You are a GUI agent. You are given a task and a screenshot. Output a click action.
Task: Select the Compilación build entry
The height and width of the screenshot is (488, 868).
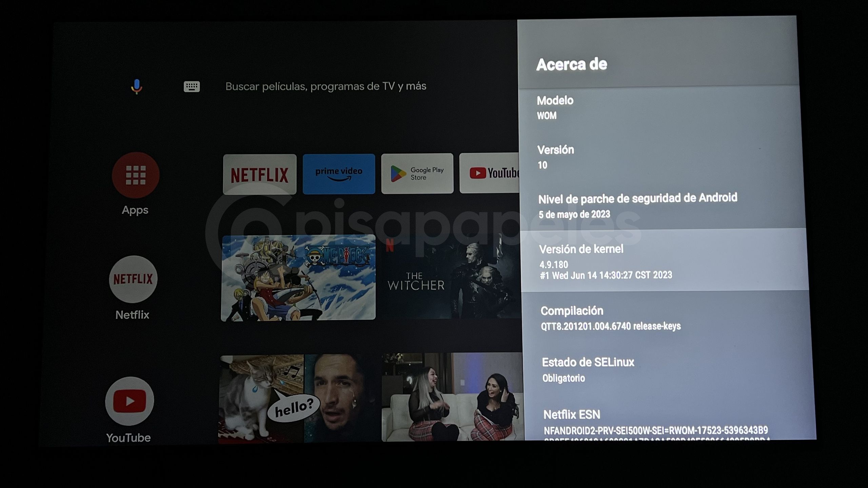tap(666, 319)
